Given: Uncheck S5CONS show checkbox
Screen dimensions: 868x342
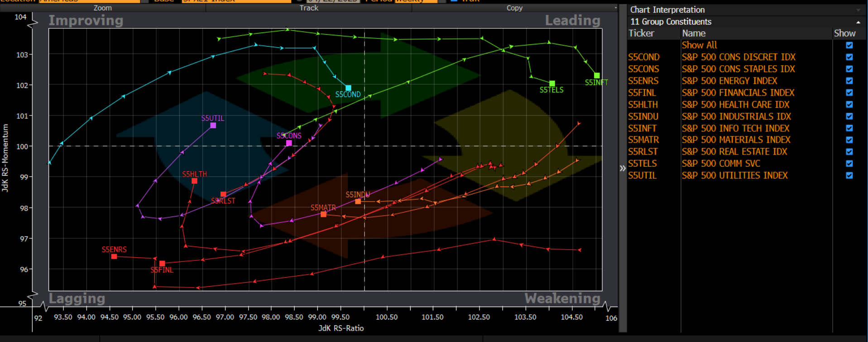Looking at the screenshot, I should tap(849, 69).
